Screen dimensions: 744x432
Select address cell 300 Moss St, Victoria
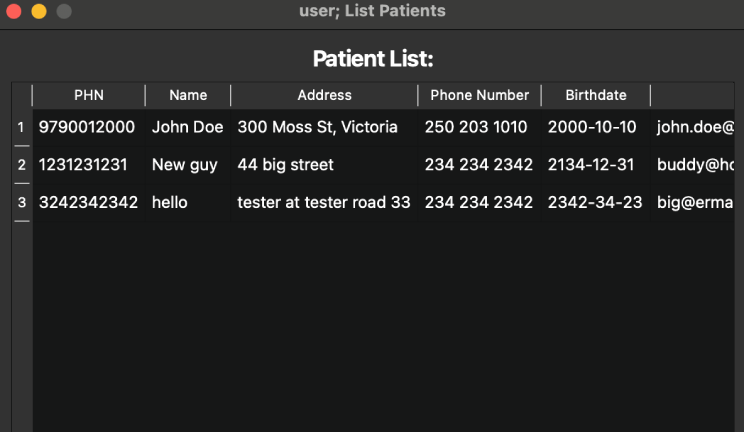(x=325, y=127)
